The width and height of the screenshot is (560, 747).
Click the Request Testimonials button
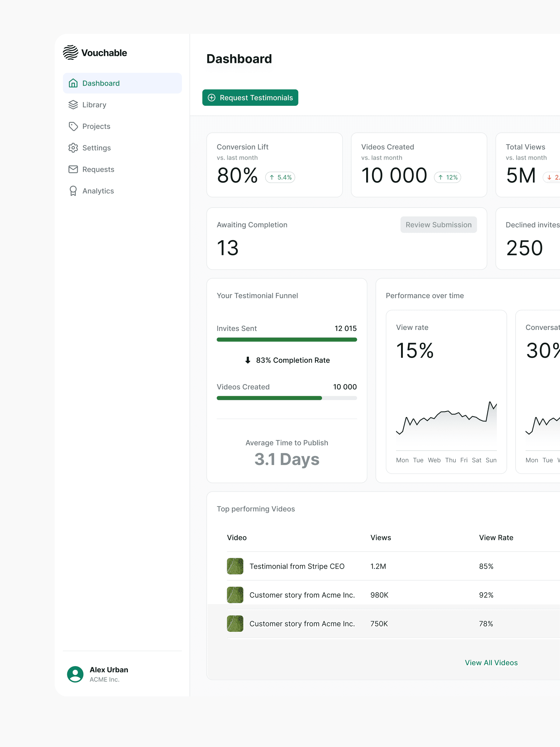coord(250,98)
